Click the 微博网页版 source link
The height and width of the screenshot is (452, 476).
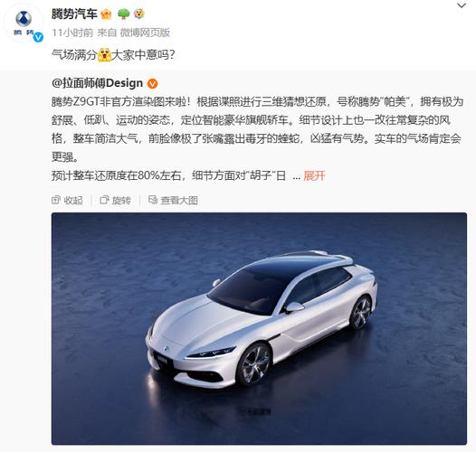145,33
